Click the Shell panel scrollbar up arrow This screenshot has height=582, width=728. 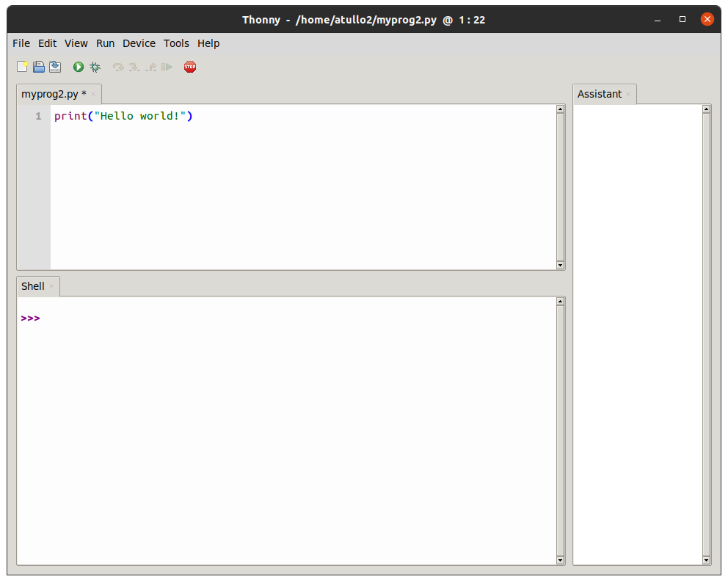point(561,299)
